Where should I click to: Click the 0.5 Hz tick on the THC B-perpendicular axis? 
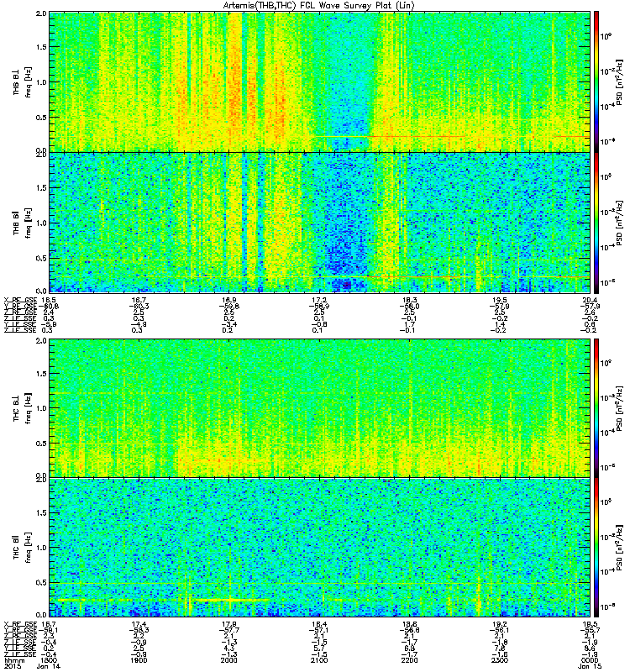(41, 444)
